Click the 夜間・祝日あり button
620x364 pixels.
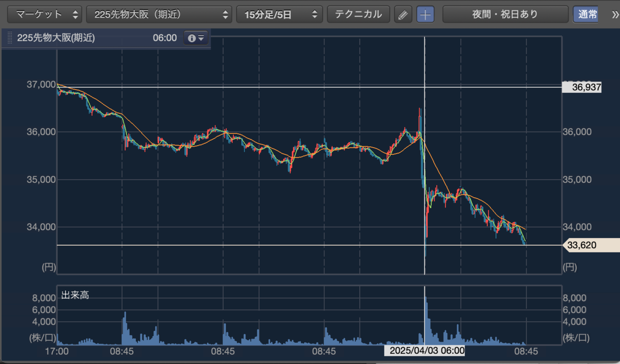tap(505, 14)
